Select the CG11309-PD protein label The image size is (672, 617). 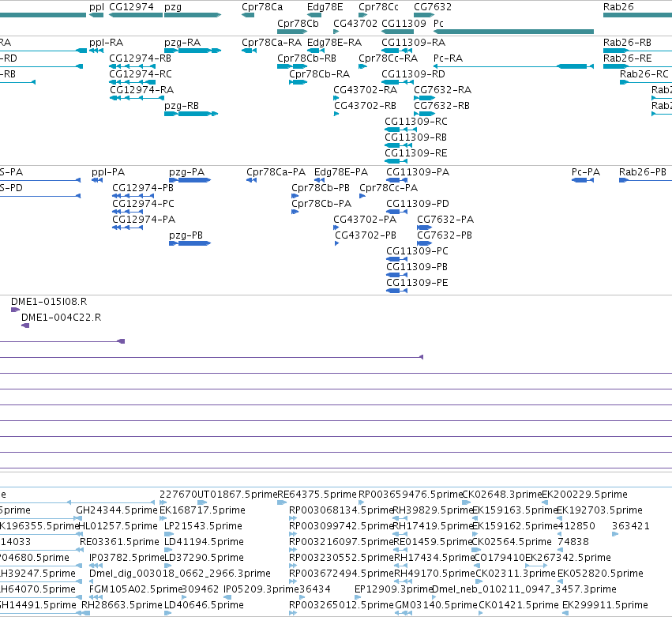[x=418, y=204]
